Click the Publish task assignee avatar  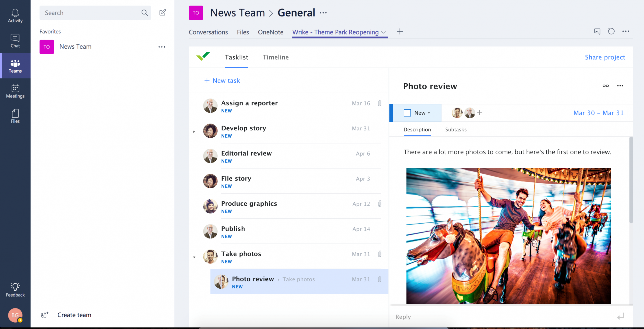pos(210,232)
